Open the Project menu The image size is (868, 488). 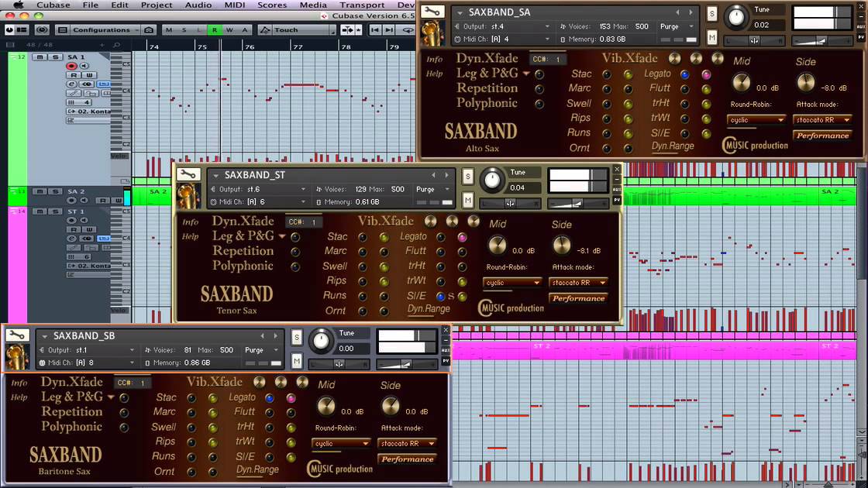click(x=156, y=5)
